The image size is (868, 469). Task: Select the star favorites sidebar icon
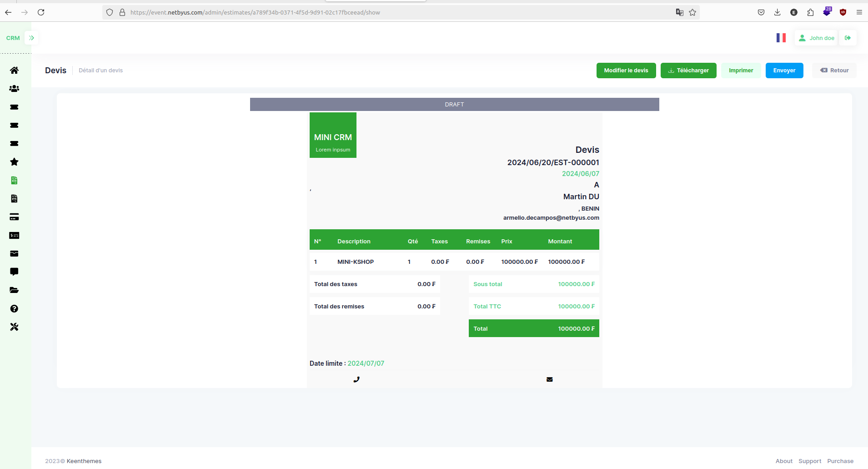(x=14, y=162)
